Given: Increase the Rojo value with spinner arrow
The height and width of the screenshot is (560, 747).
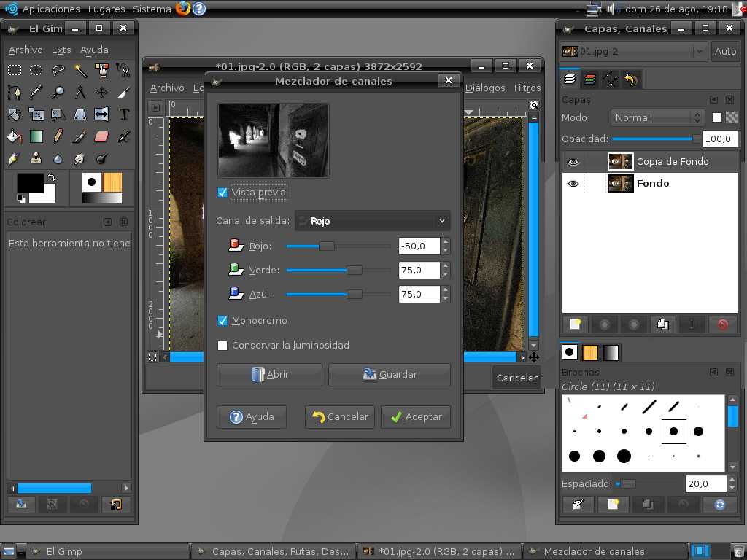Looking at the screenshot, I should [446, 242].
